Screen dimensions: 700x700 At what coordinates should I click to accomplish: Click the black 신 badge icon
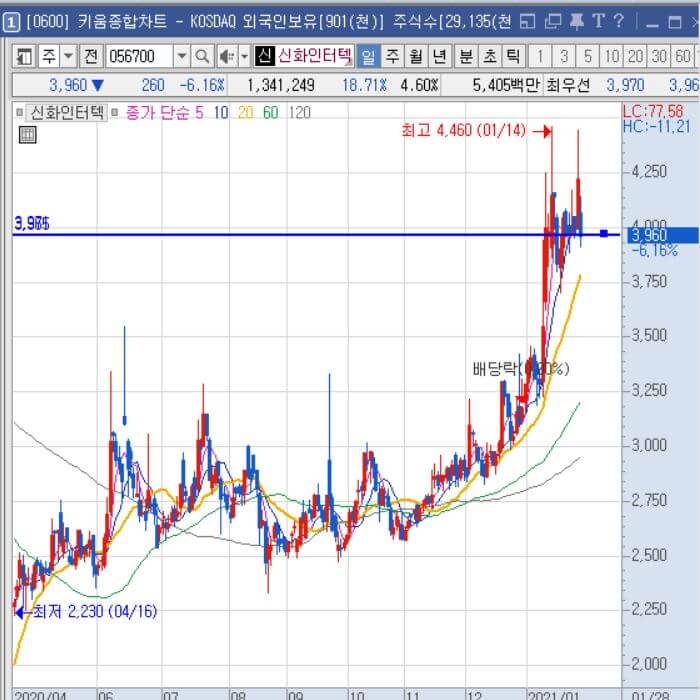pos(264,56)
